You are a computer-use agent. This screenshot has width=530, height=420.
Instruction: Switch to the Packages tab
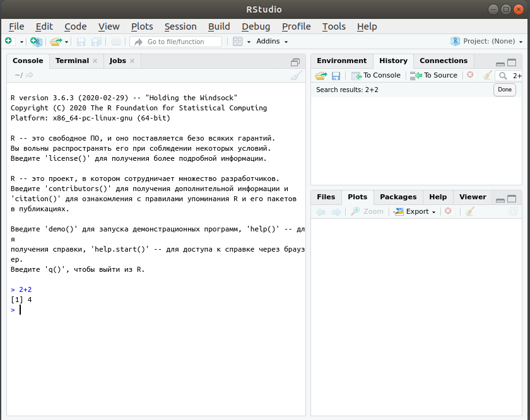pos(398,197)
